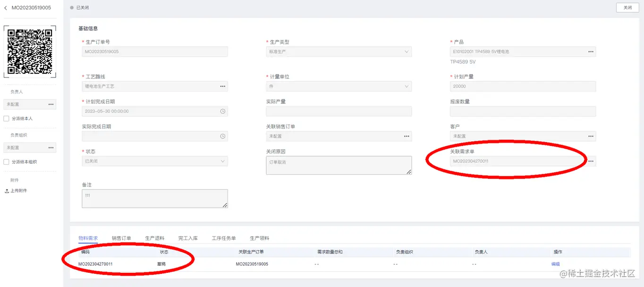This screenshot has width=644, height=287.
Task: Click the 需求数量总和 column header
Action: pos(330,252)
